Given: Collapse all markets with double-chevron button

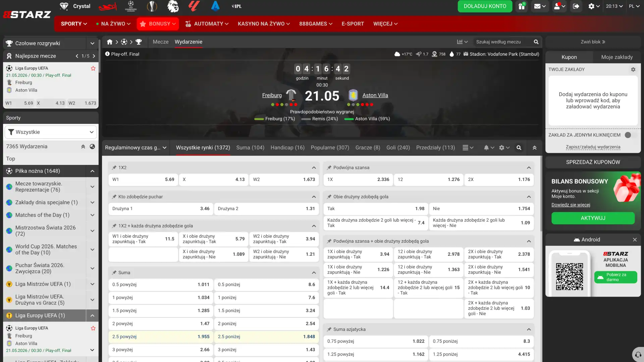Looking at the screenshot, I should click(535, 147).
